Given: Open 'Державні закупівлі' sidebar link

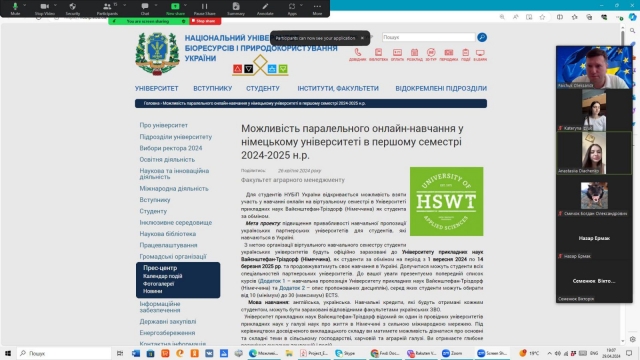Looking at the screenshot, I should [x=168, y=322].
